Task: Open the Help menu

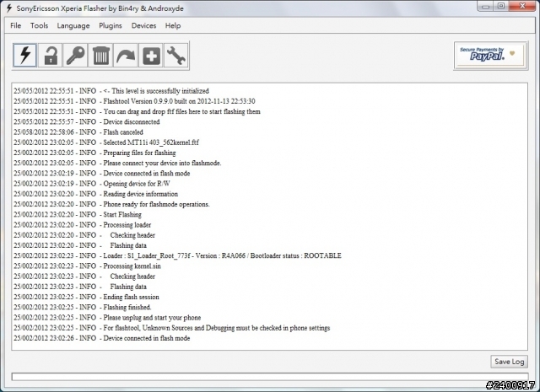Action: pyautogui.click(x=172, y=26)
